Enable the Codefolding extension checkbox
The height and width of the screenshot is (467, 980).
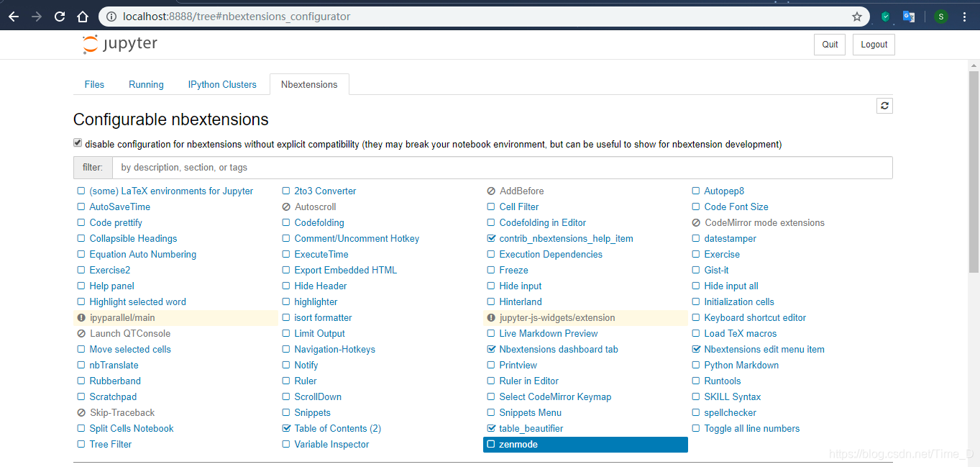pyautogui.click(x=286, y=222)
